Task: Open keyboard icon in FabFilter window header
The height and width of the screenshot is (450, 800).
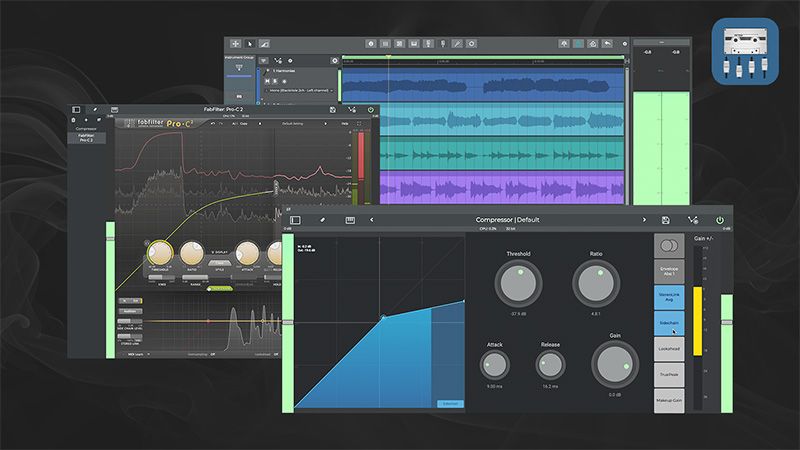Action: tap(114, 109)
